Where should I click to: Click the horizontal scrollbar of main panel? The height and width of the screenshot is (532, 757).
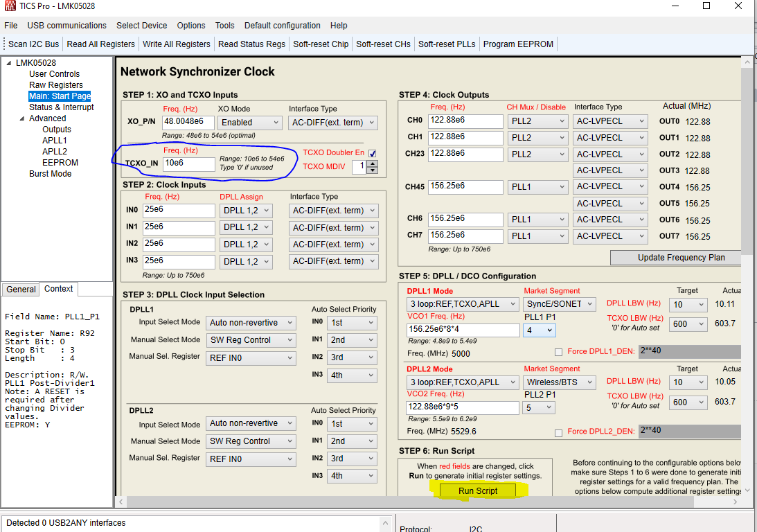point(411,502)
